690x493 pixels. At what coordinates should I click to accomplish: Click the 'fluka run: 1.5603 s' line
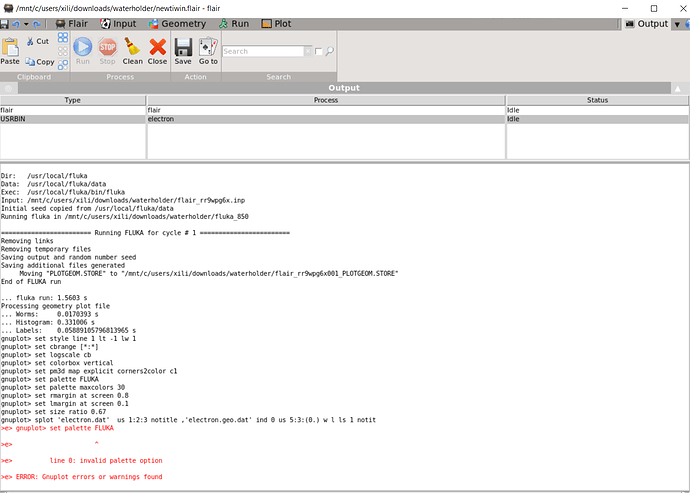[x=44, y=298]
